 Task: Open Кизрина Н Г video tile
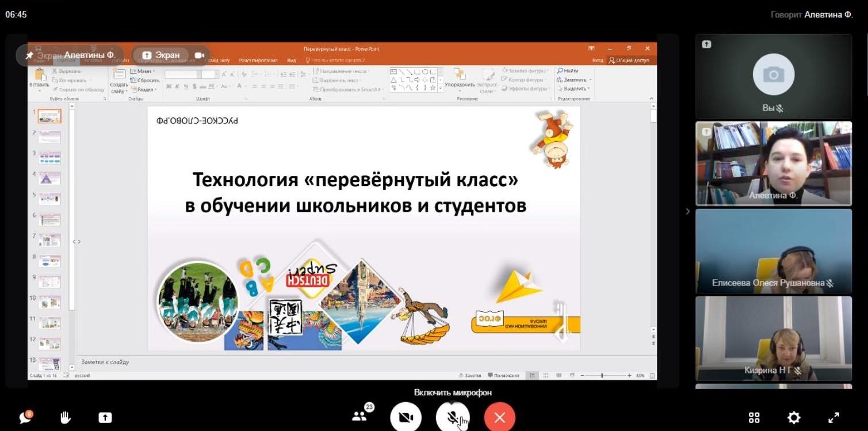774,338
